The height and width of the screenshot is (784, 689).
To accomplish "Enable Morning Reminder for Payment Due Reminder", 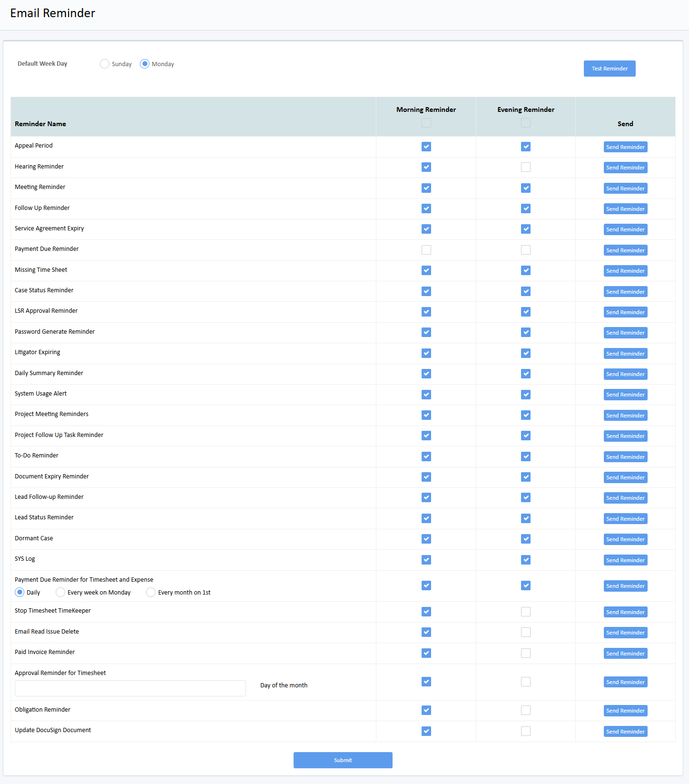I will tap(426, 250).
